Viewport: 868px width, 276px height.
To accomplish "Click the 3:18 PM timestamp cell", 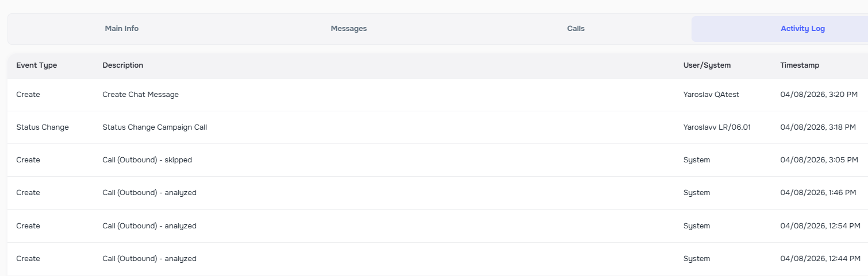I will [818, 127].
